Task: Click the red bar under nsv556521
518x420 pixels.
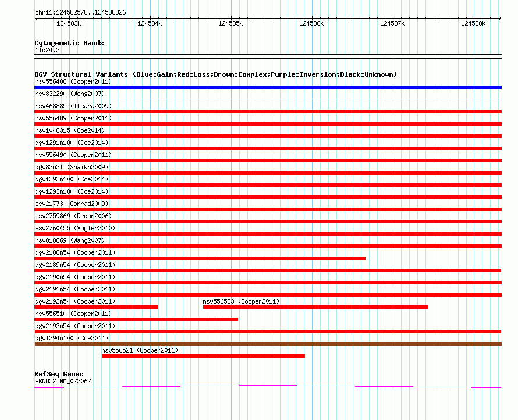Action: pos(203,356)
